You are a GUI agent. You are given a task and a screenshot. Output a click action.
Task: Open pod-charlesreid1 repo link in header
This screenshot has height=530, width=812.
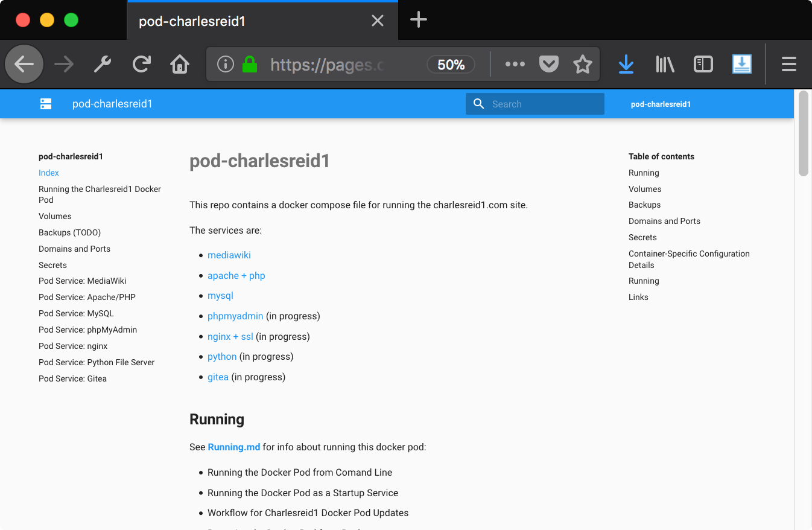click(x=661, y=104)
